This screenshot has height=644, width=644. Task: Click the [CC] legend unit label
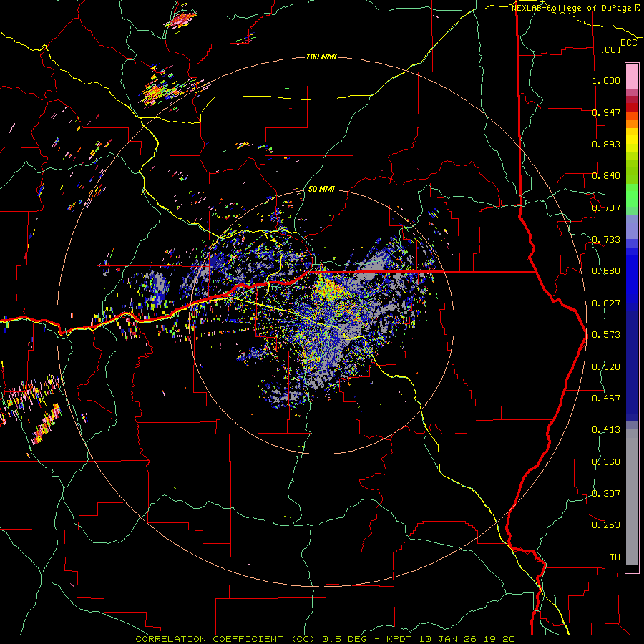click(611, 49)
